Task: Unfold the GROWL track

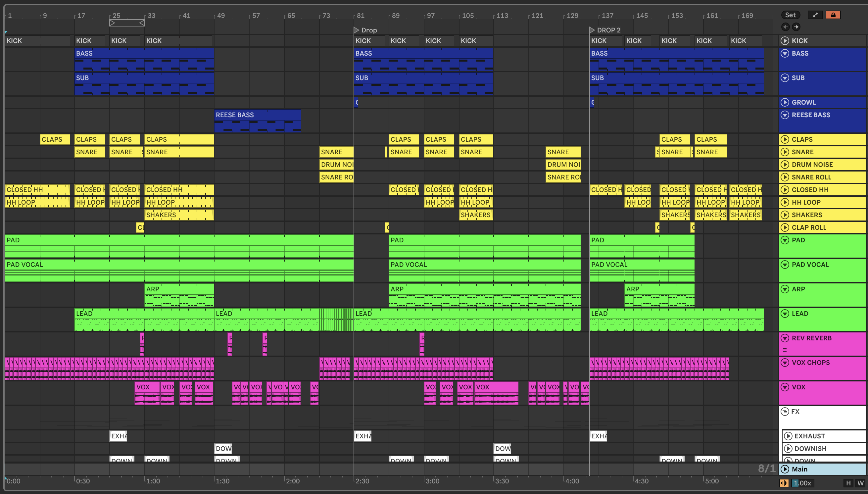Action: 785,102
